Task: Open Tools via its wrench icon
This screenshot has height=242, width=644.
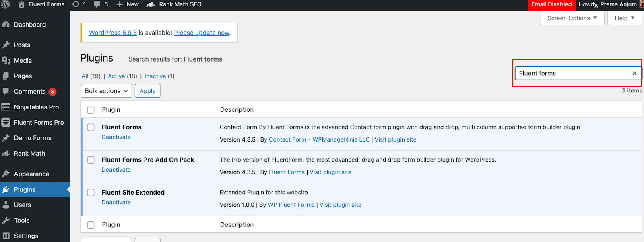Action: click(6, 220)
